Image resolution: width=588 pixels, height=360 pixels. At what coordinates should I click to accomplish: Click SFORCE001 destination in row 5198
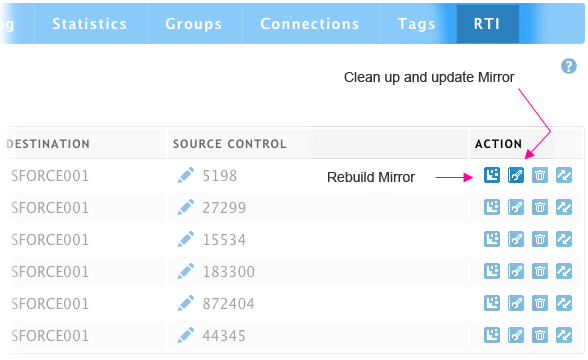click(50, 176)
